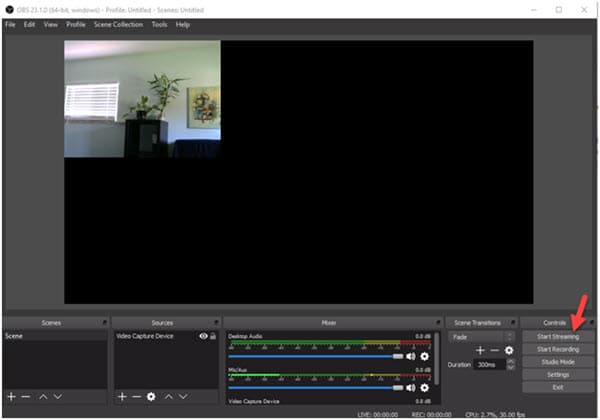Pop out the Scene Transitions dock panel
The image size is (600, 420).
point(512,323)
